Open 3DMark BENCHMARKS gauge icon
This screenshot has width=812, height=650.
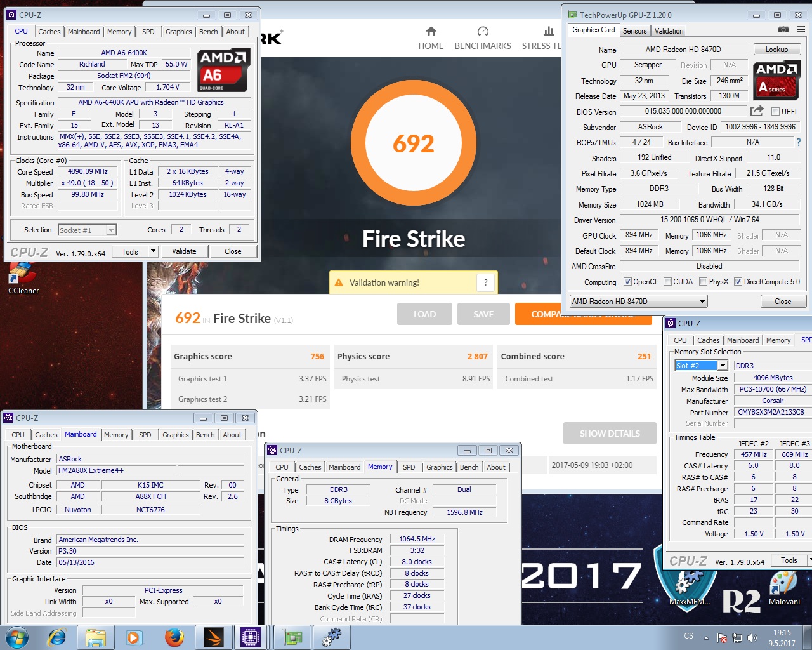point(483,31)
